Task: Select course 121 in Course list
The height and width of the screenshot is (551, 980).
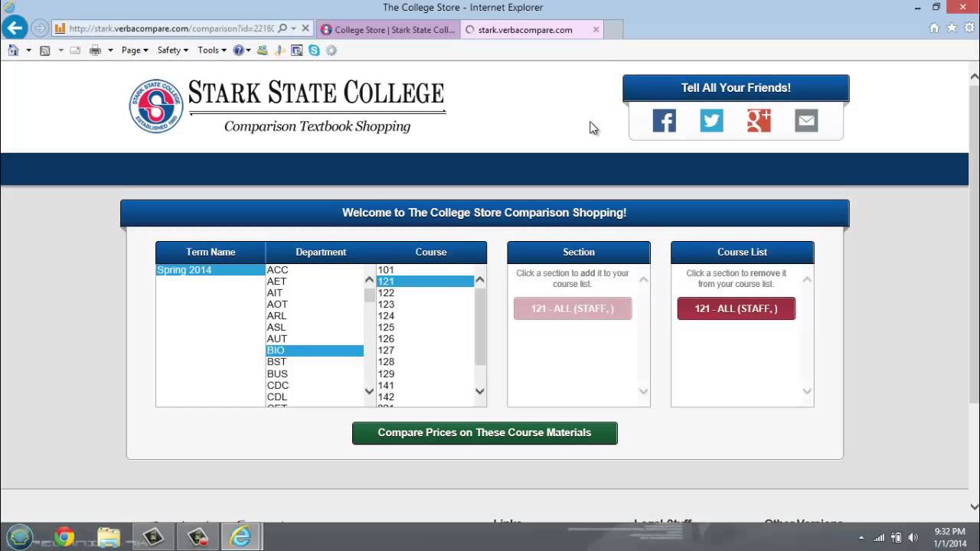Action: click(425, 282)
